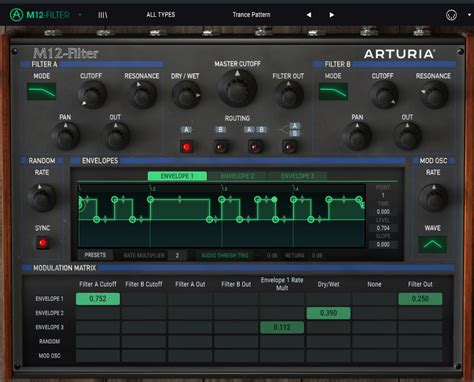Change the Filter Out destination column header
Viewport: 474px width, 382px height.
[x=420, y=284]
